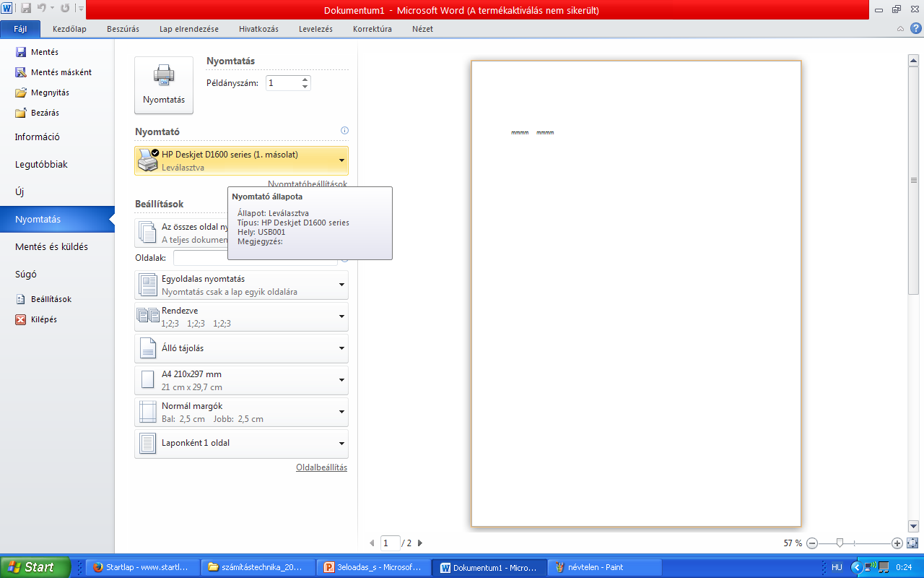
Task: Open the 3eloadas_s PowerPoint taskbar item
Action: click(x=374, y=567)
